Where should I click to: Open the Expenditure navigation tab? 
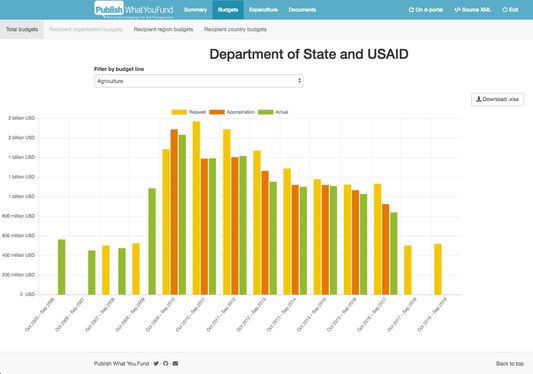click(x=263, y=10)
